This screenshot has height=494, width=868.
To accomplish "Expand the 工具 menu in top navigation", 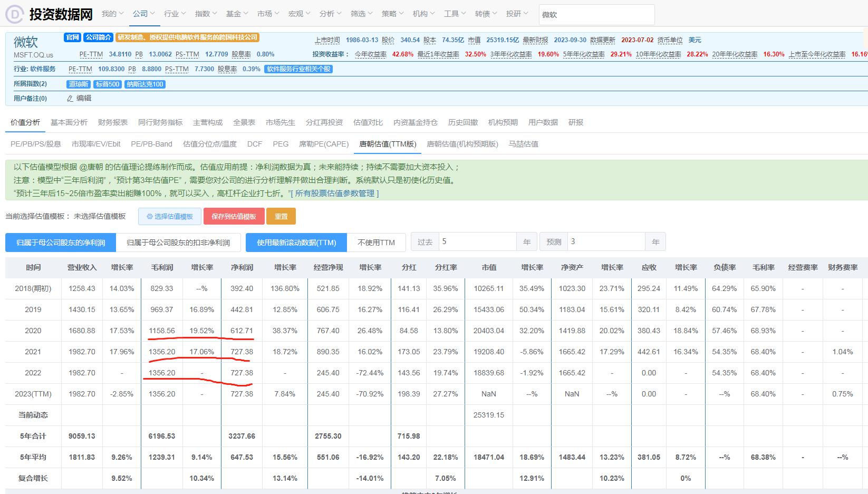I will 455,14.
